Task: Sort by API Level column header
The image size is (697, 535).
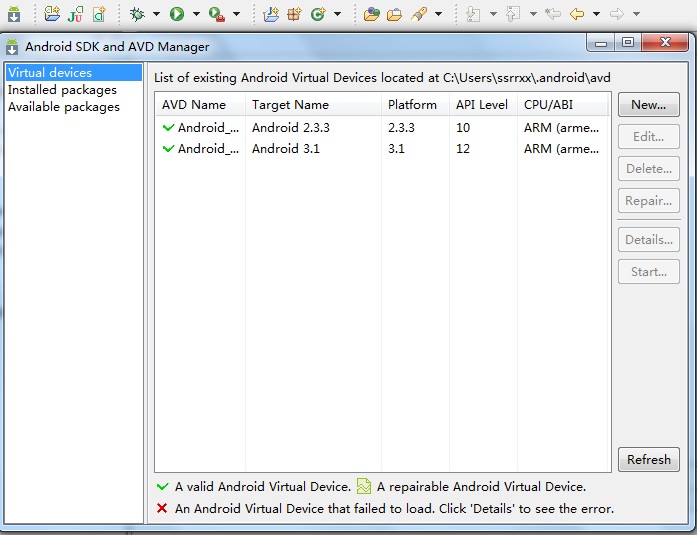Action: click(483, 105)
